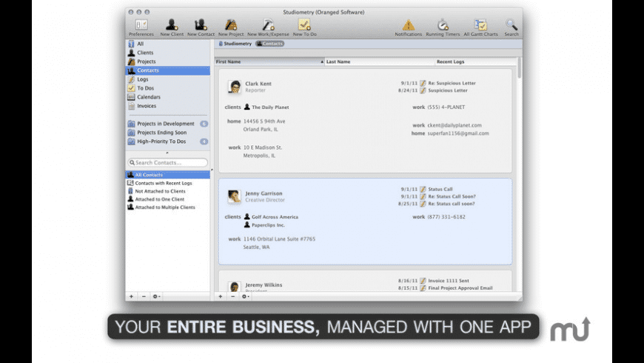Click the New Project toolbar icon
The width and height of the screenshot is (644, 363).
231,26
